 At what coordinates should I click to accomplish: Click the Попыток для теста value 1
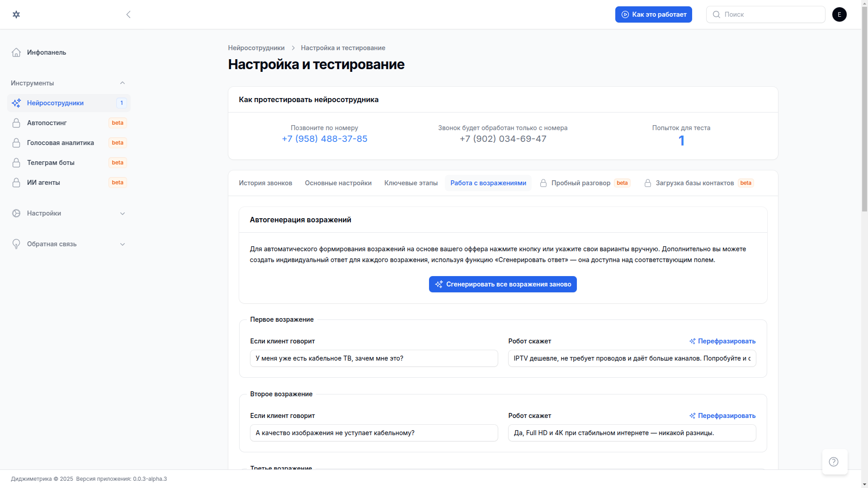click(x=681, y=141)
